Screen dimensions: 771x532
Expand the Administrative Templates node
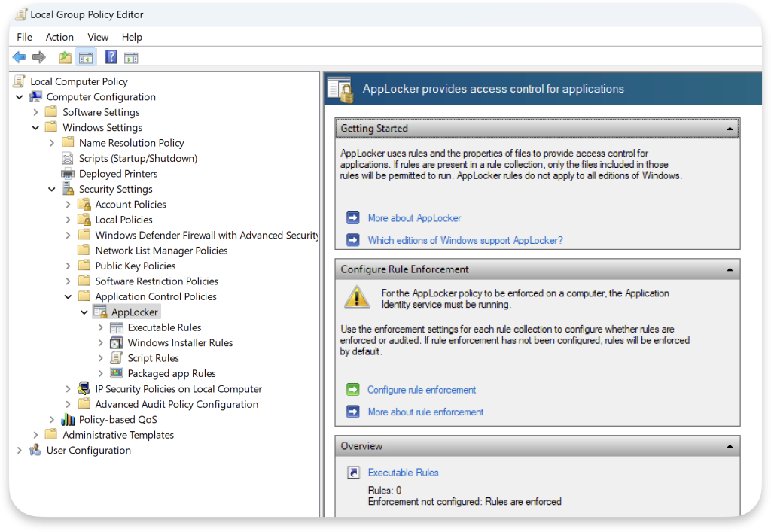click(x=35, y=435)
